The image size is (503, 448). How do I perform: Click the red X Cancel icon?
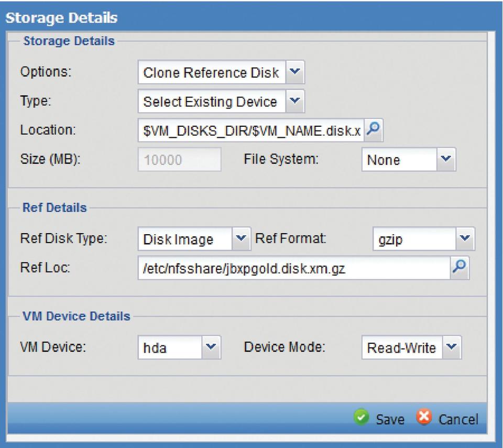[x=423, y=419]
